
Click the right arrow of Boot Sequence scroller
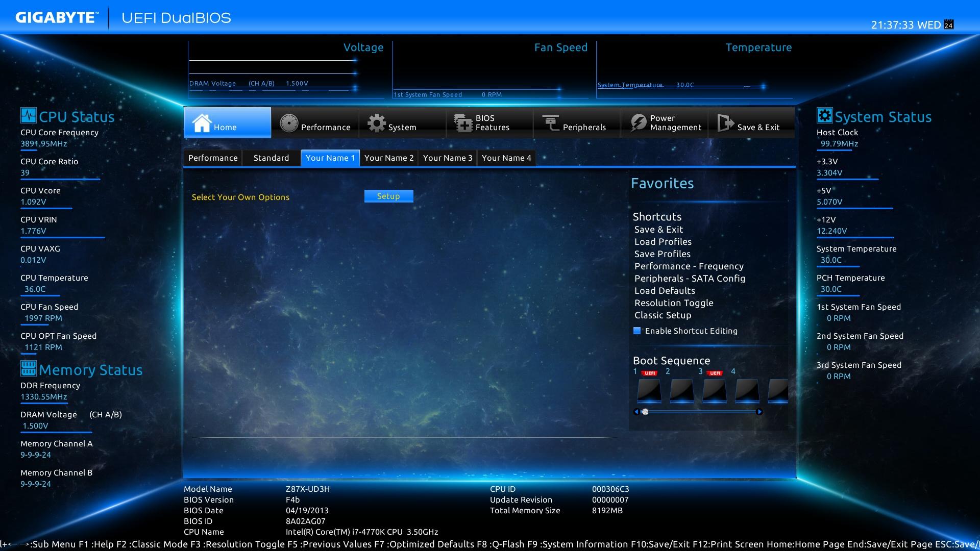coord(759,412)
